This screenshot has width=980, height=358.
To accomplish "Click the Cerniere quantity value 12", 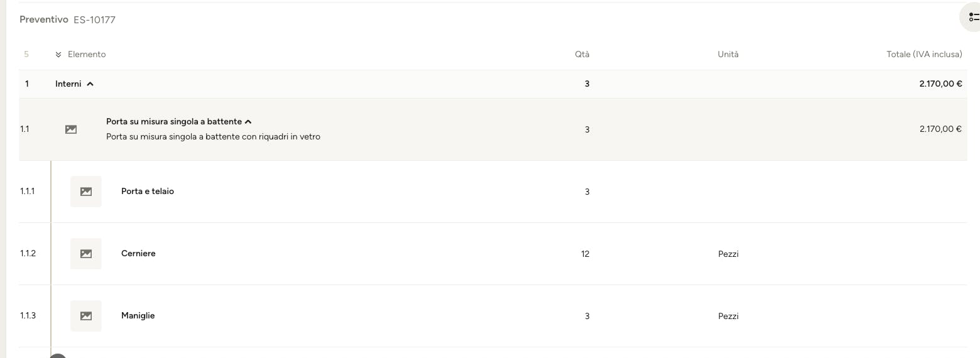I will [585, 254].
